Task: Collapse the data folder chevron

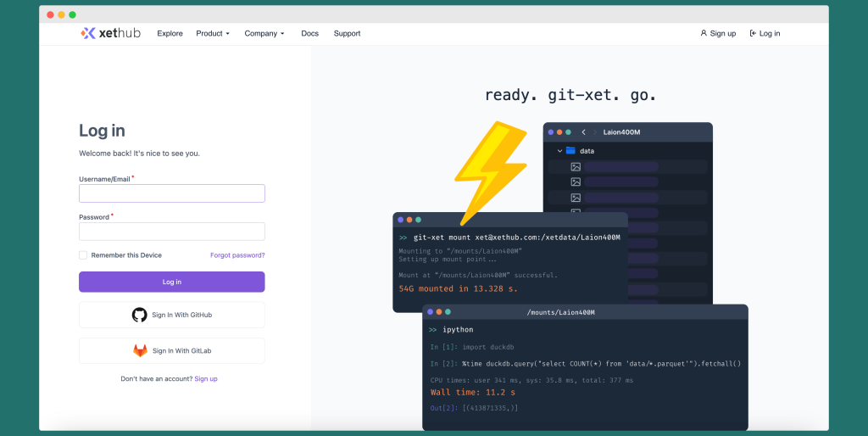Action: (559, 151)
